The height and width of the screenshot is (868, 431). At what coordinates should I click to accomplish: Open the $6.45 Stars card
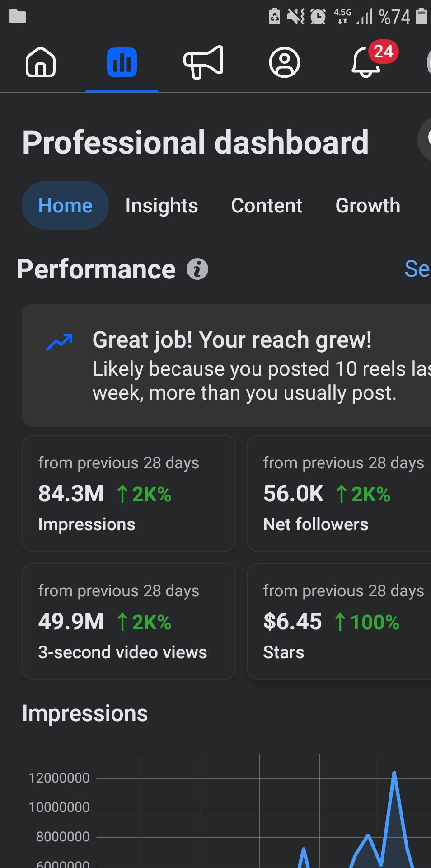tap(339, 621)
